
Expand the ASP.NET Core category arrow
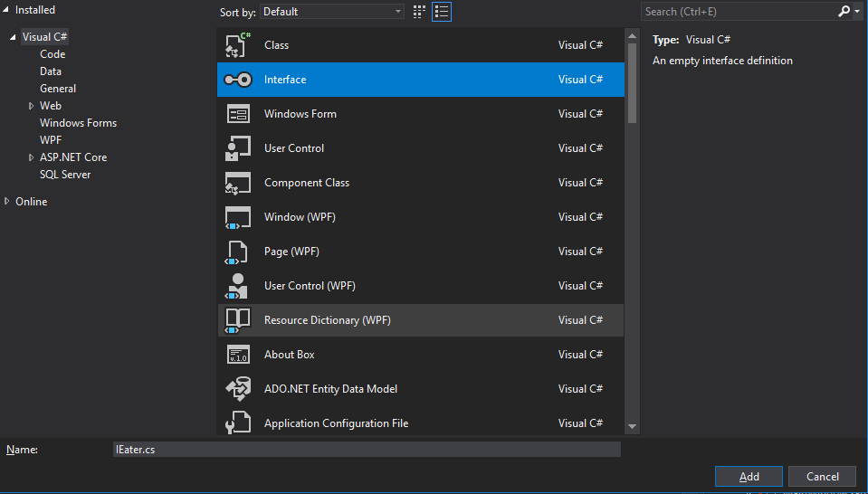[x=31, y=157]
